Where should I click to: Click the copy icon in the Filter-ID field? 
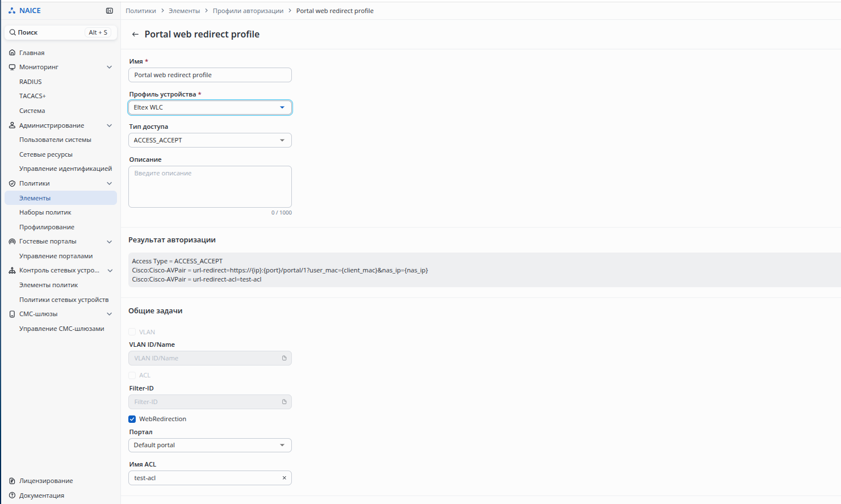pyautogui.click(x=284, y=402)
